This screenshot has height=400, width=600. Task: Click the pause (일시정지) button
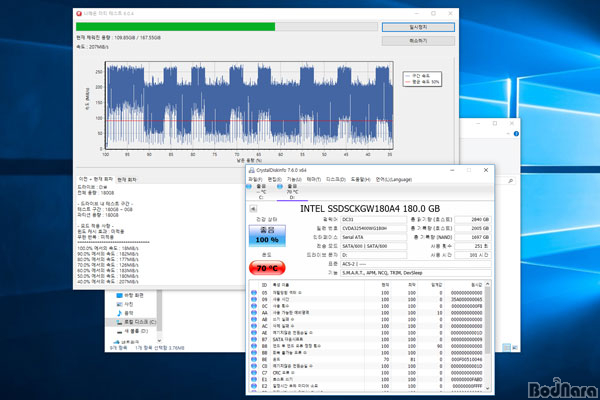tap(418, 27)
